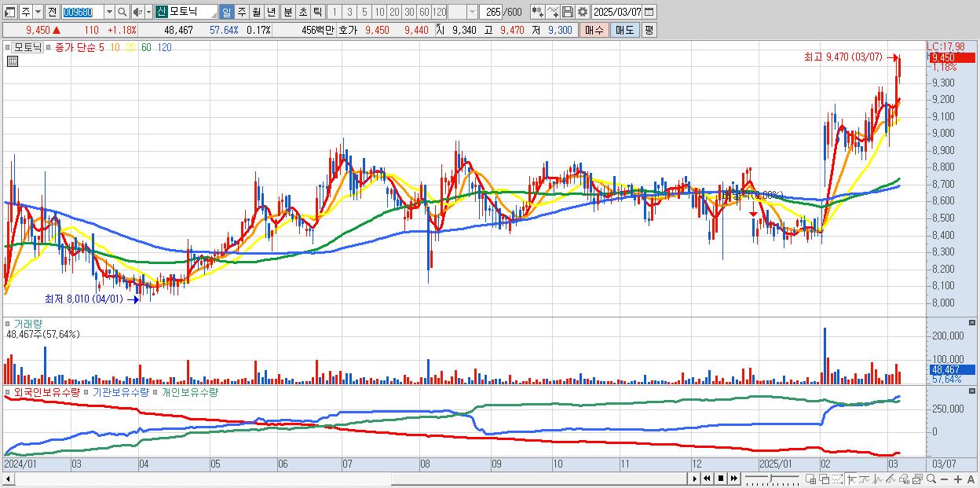Open the 주 stock-type dropdown
The height and width of the screenshot is (488, 980).
coord(38,12)
